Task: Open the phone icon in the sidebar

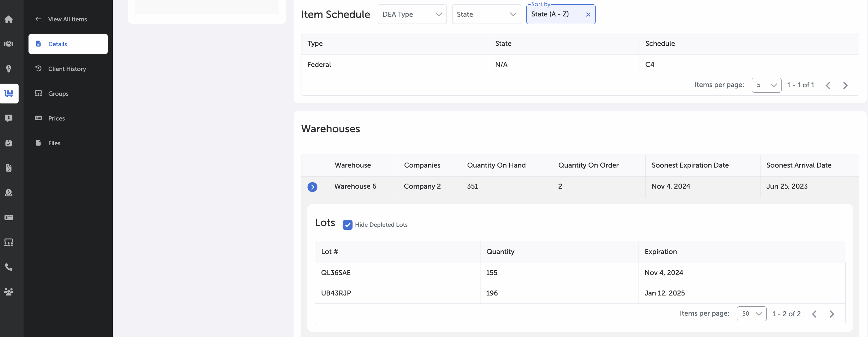Action: 9,267
